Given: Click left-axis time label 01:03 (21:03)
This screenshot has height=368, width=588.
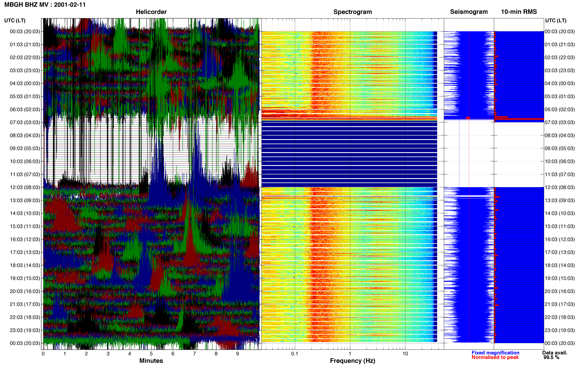Looking at the screenshot, I should click(x=25, y=45).
